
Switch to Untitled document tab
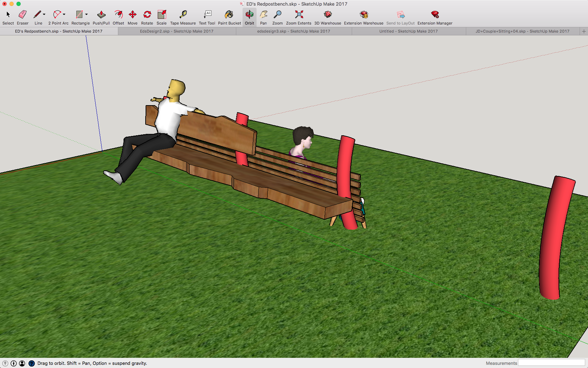click(x=408, y=31)
